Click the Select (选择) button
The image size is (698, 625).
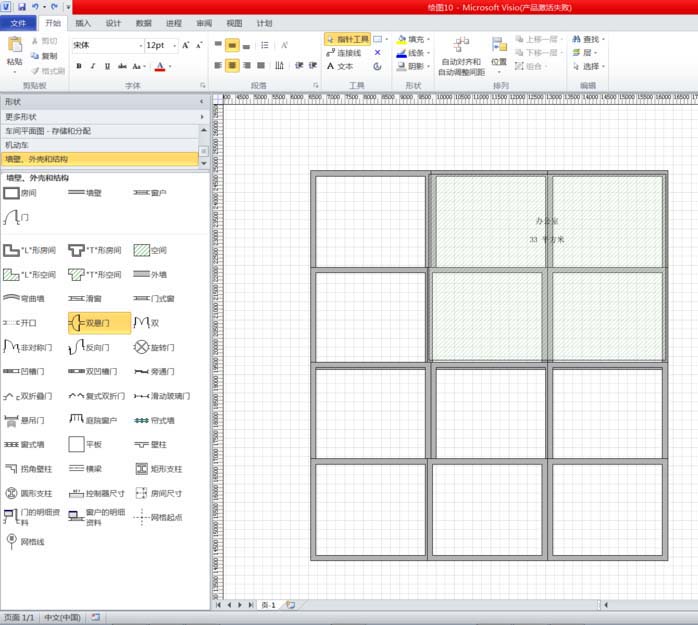point(588,66)
